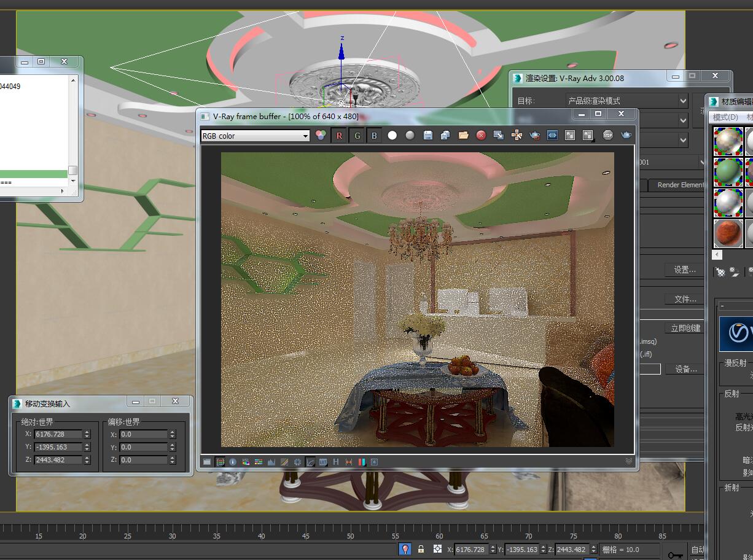Edit status bar X coordinate field

[472, 550]
